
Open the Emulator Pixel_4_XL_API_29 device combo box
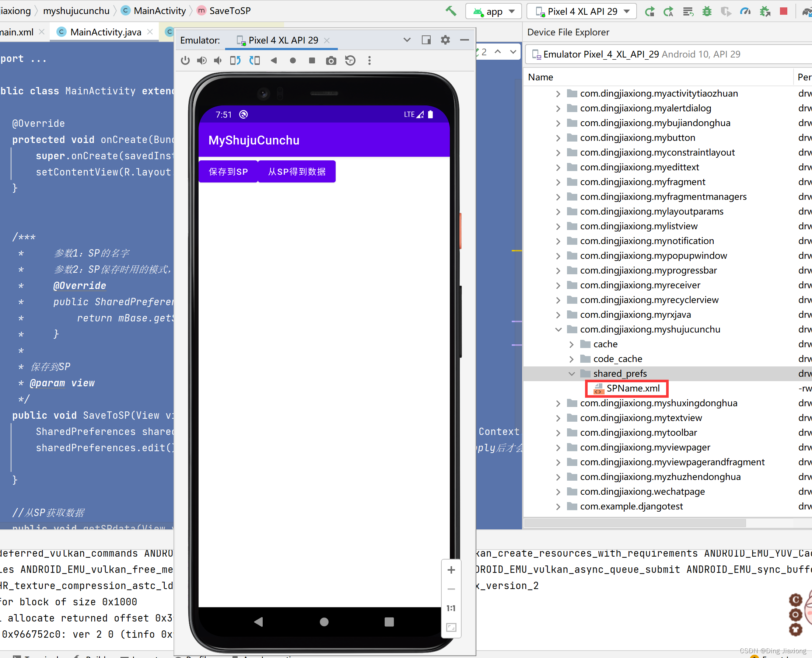click(669, 54)
